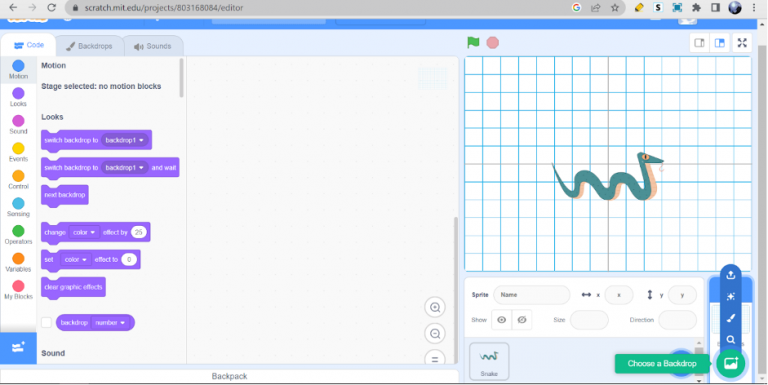The image size is (768, 385).
Task: Enter full screen stage mode
Action: [x=742, y=43]
